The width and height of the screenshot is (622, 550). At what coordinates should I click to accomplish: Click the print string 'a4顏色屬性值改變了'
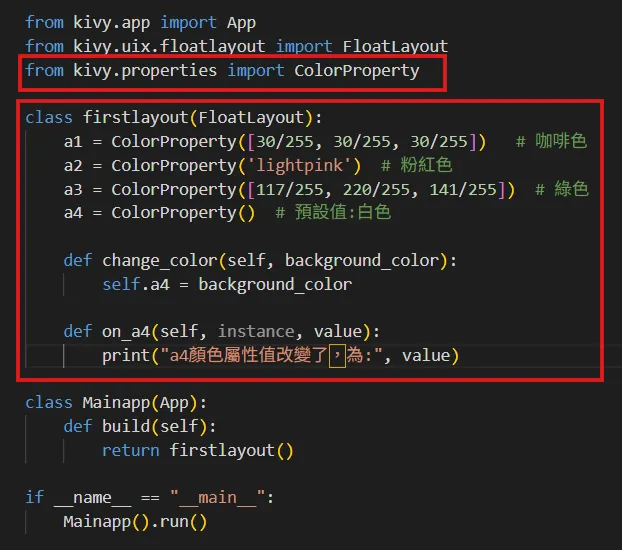(249, 355)
